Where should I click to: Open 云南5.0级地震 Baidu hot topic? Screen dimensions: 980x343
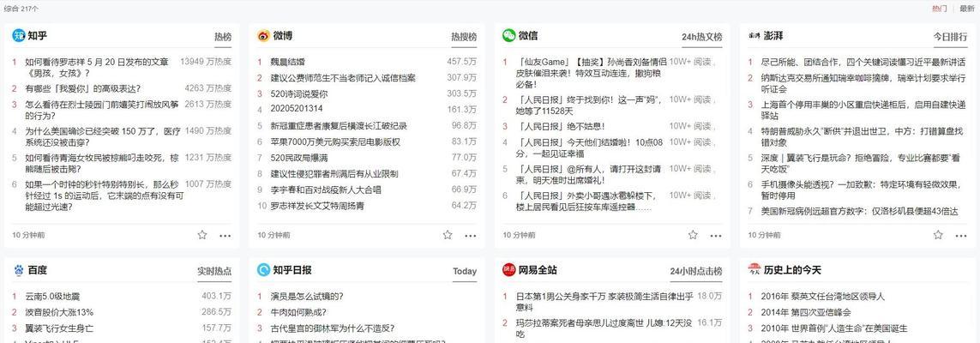pos(52,296)
